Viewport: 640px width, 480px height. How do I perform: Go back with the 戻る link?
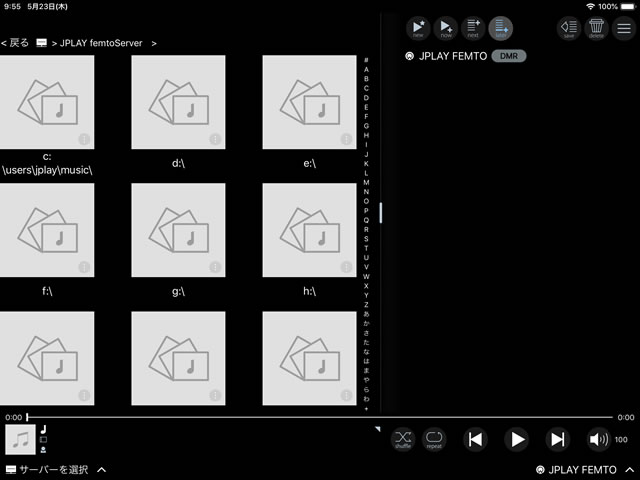pos(15,43)
